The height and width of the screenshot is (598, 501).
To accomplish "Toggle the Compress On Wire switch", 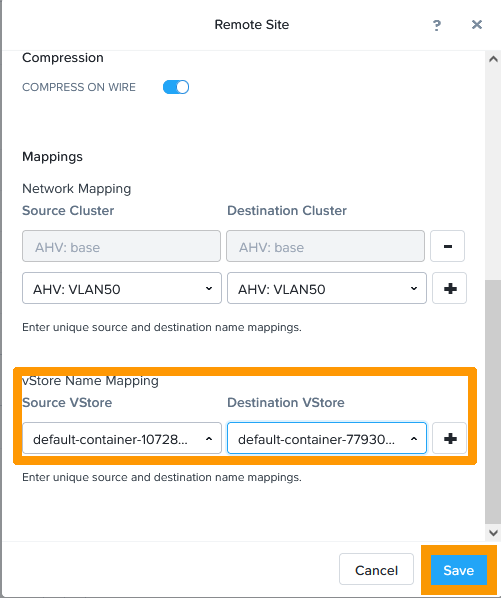I will pyautogui.click(x=176, y=87).
